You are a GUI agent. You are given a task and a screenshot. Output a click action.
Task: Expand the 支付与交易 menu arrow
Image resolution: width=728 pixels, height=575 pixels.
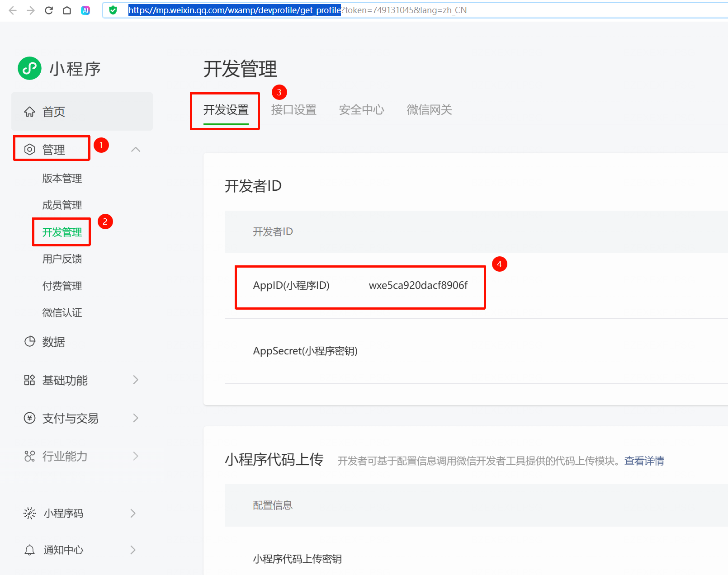click(x=136, y=418)
